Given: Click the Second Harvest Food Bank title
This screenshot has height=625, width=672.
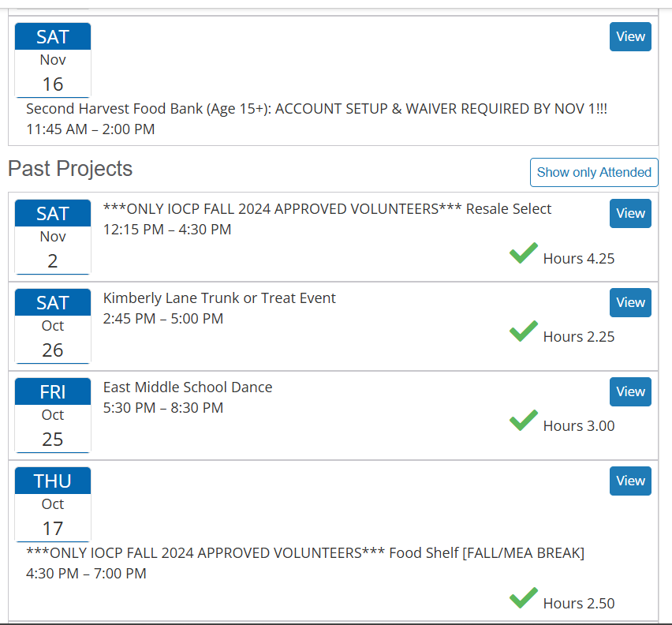Looking at the screenshot, I should [316, 108].
